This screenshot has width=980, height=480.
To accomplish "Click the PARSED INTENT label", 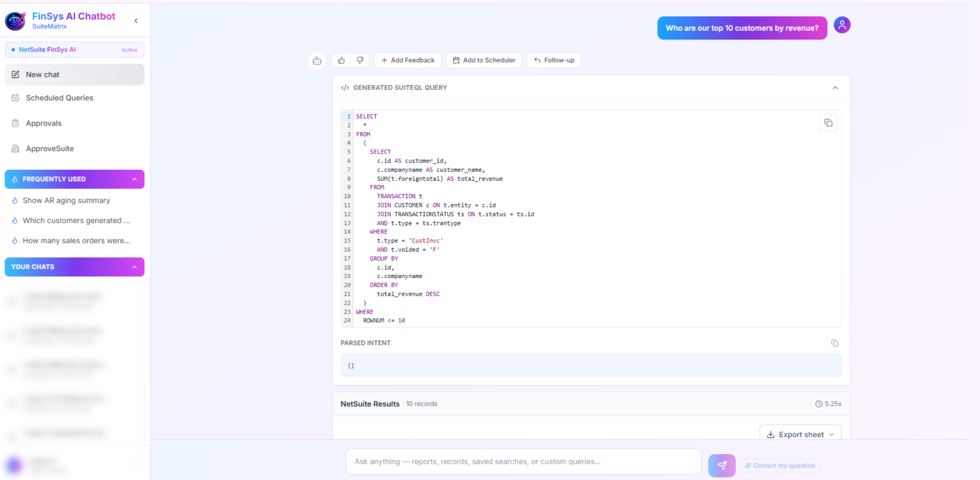I will coord(365,343).
